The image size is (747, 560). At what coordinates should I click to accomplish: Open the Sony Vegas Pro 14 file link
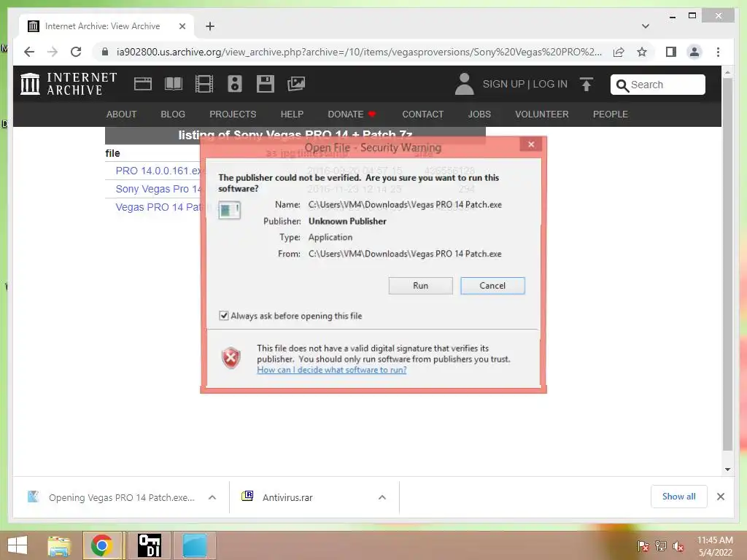pyautogui.click(x=158, y=189)
